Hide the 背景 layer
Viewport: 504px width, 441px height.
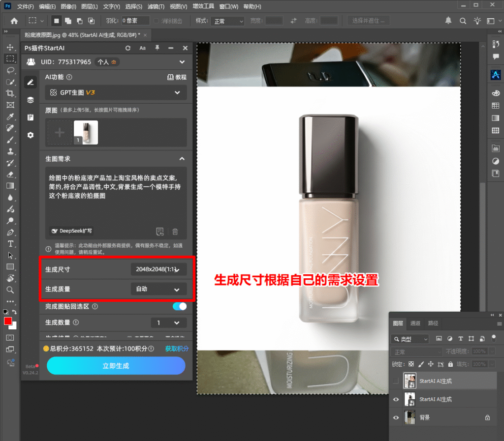click(x=396, y=417)
